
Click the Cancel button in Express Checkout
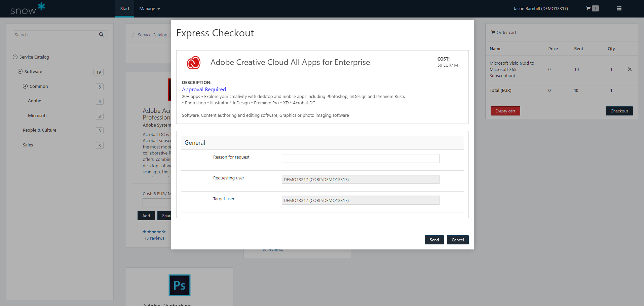[x=458, y=240]
